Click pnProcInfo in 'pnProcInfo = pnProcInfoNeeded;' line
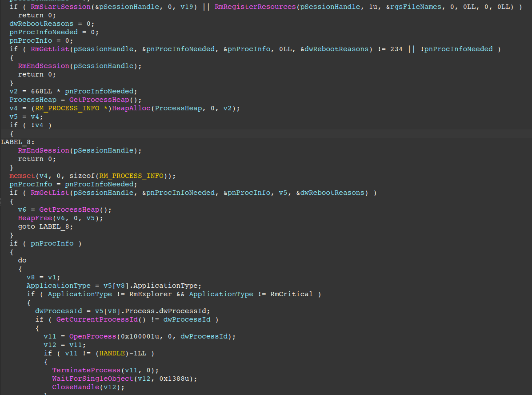The width and height of the screenshot is (532, 395). coord(31,185)
